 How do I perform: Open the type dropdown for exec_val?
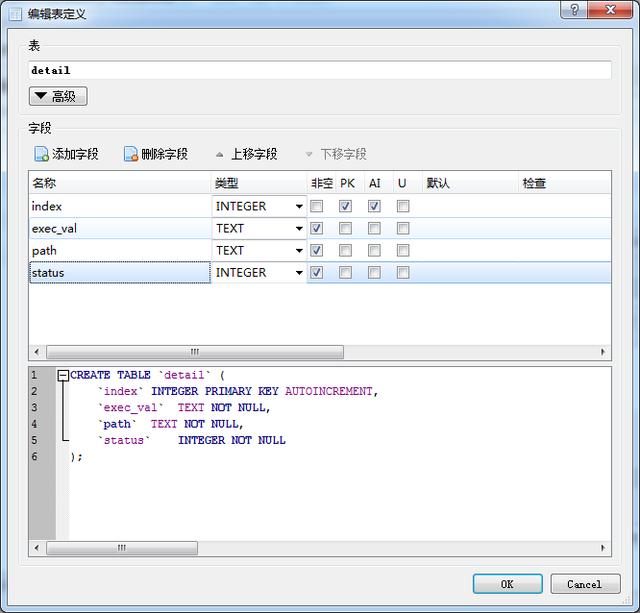pos(299,229)
